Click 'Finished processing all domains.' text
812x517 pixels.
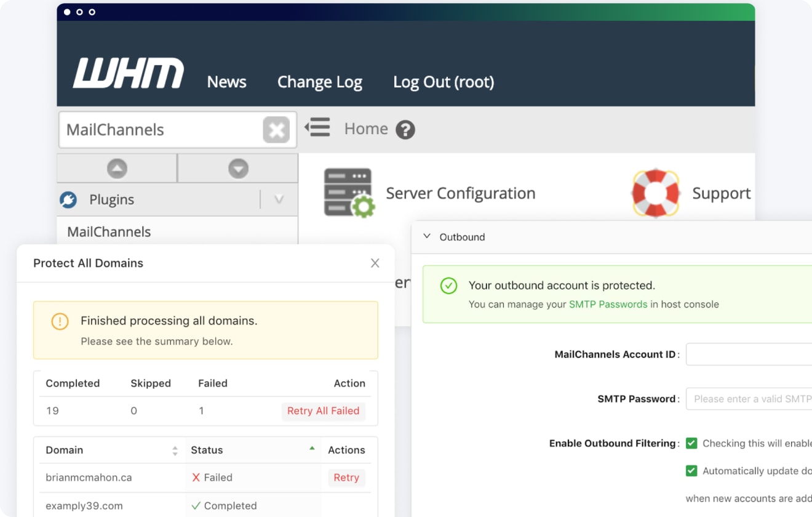tap(169, 321)
